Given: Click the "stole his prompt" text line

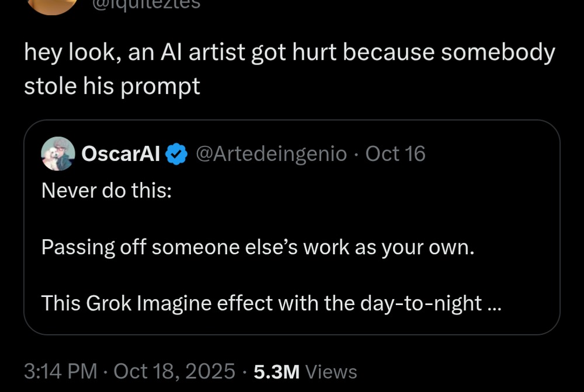Looking at the screenshot, I should coord(112,86).
